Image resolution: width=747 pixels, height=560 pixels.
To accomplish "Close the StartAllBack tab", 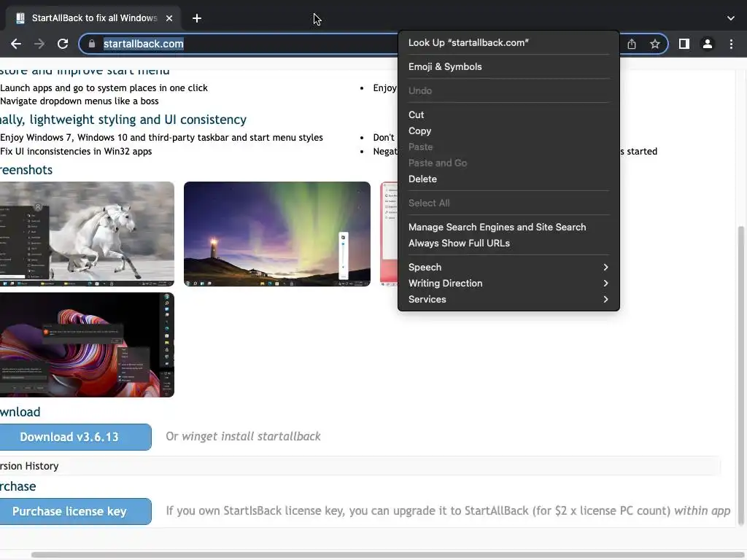I will (x=169, y=18).
